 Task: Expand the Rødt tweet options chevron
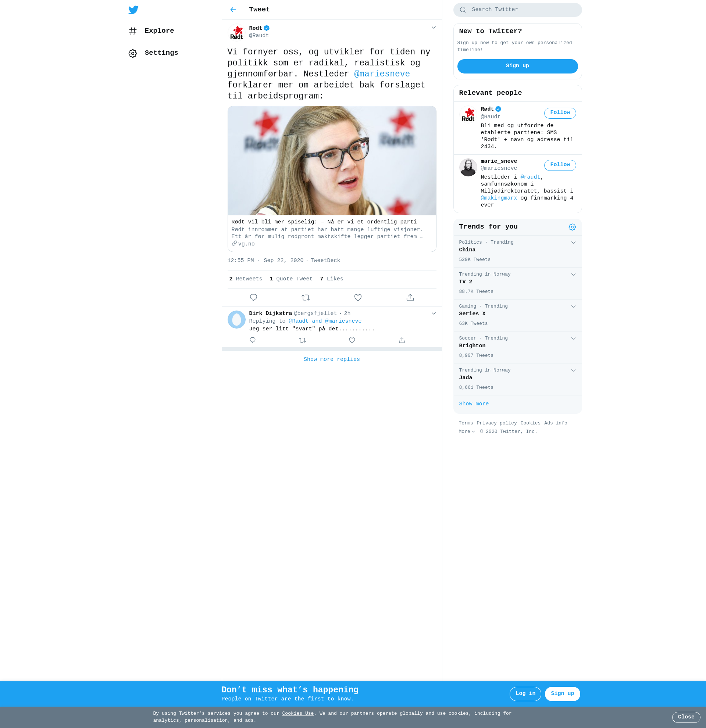click(434, 28)
